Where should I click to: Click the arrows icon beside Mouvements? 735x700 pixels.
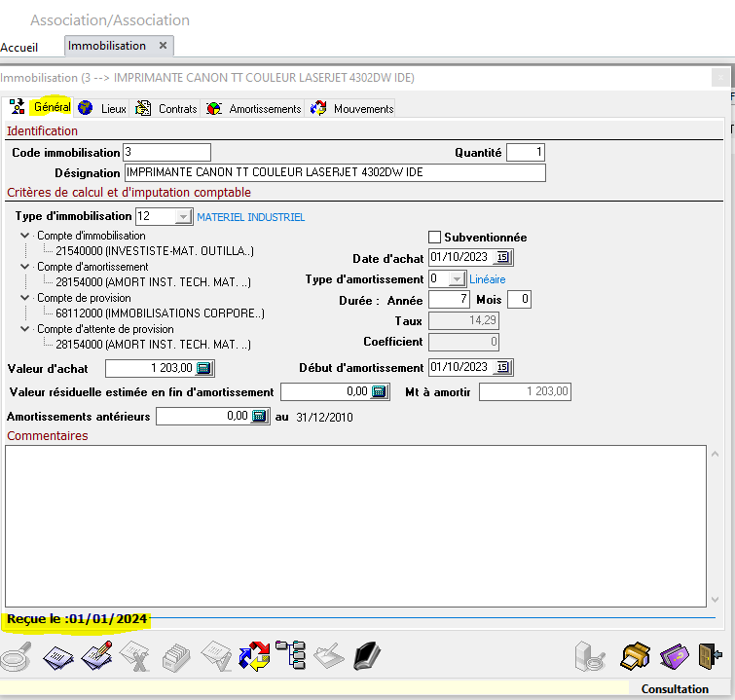[318, 108]
